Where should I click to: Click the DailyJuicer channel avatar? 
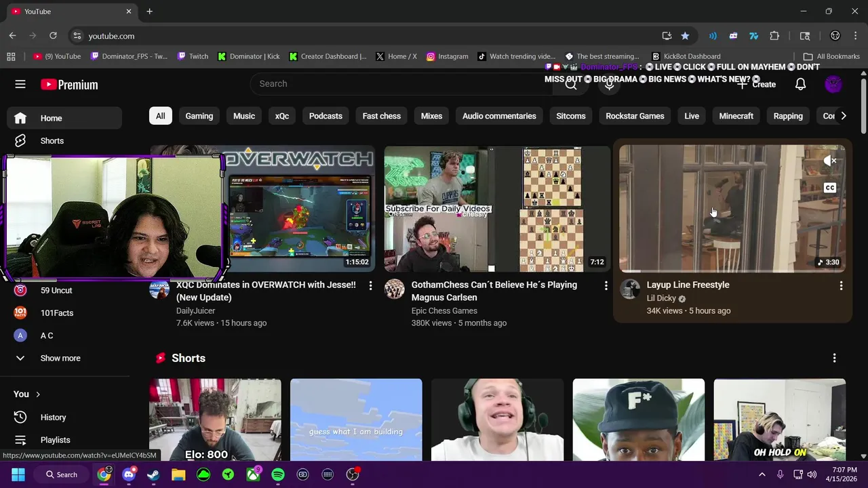(x=159, y=289)
